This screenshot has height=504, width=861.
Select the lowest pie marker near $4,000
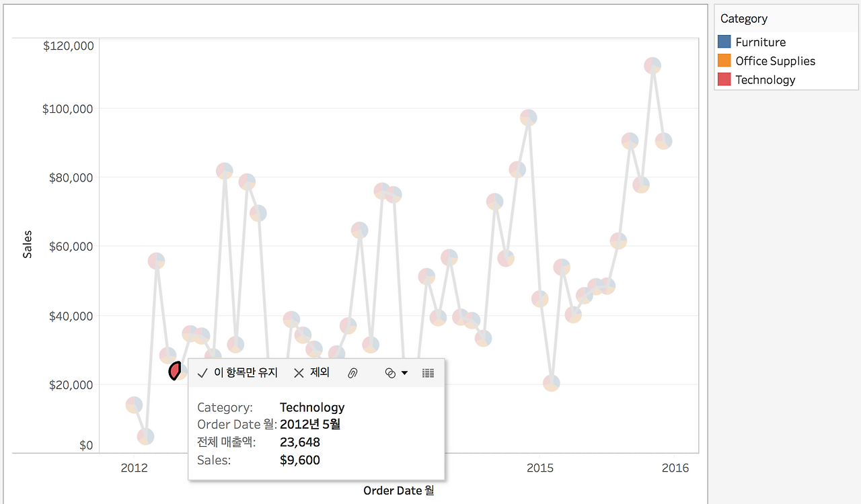tap(145, 437)
